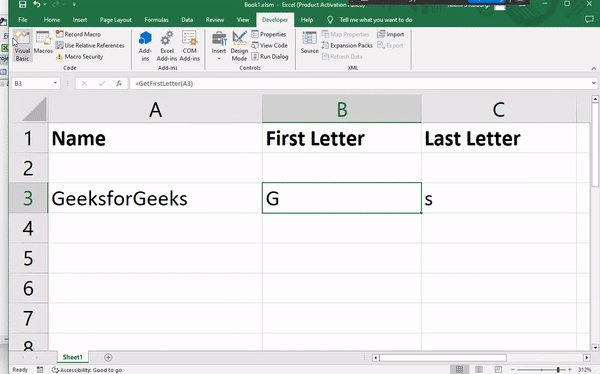
Task: Go to the Formulas tab
Action: [x=156, y=20]
